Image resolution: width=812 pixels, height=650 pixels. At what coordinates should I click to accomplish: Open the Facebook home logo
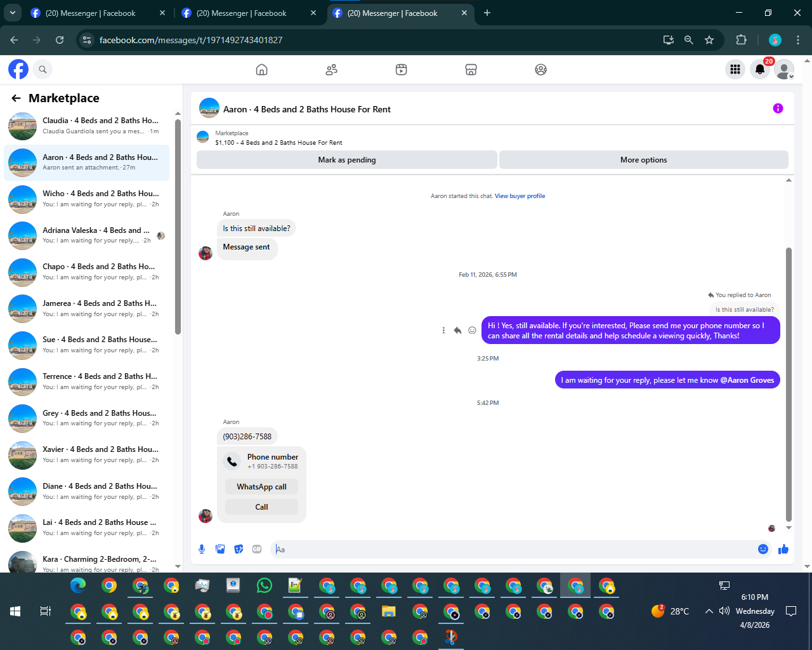pyautogui.click(x=18, y=69)
